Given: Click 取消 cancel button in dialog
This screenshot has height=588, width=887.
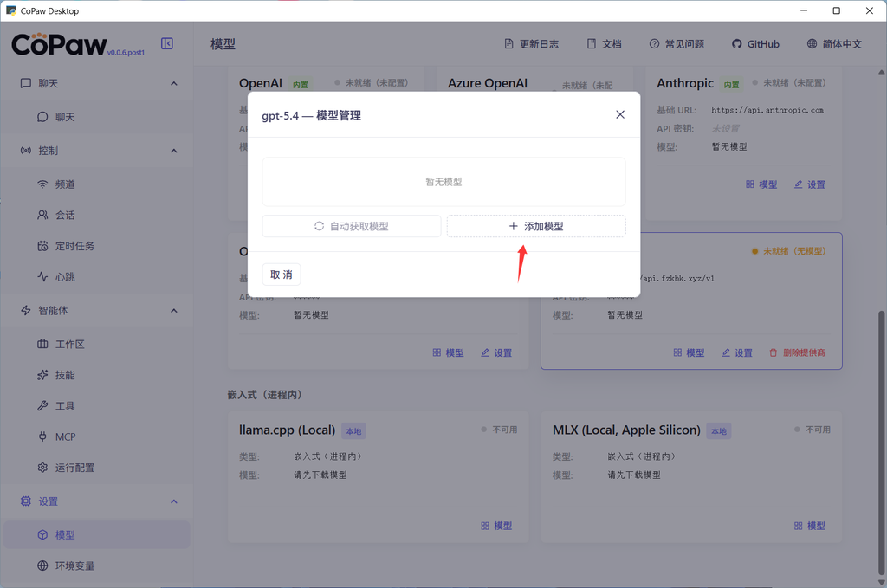Looking at the screenshot, I should tap(282, 275).
